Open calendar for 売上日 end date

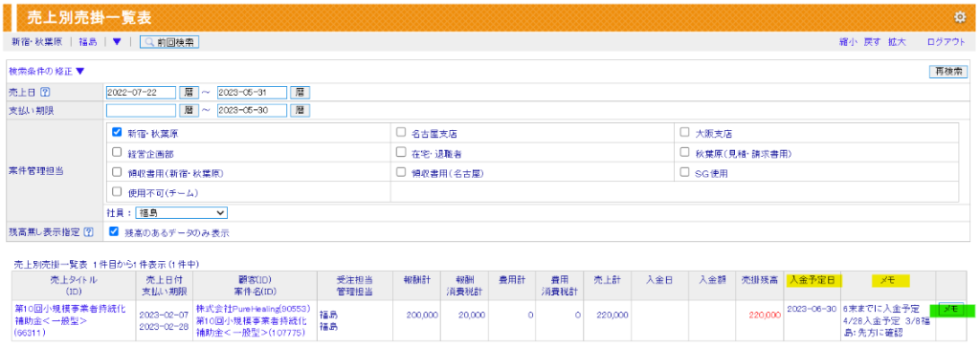300,92
